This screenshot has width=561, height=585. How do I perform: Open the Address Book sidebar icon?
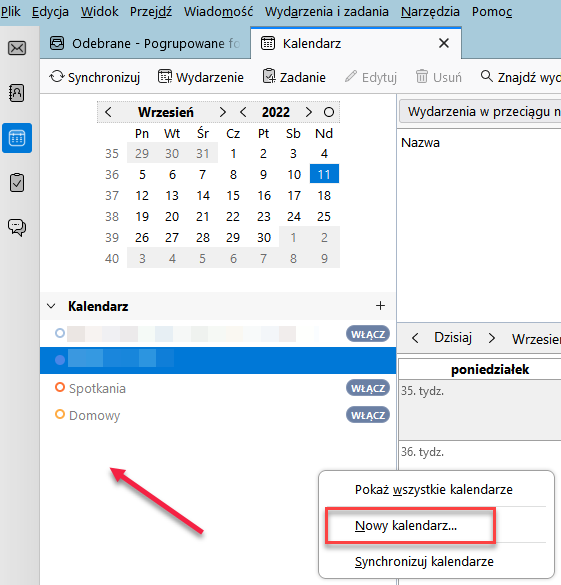(x=17, y=93)
